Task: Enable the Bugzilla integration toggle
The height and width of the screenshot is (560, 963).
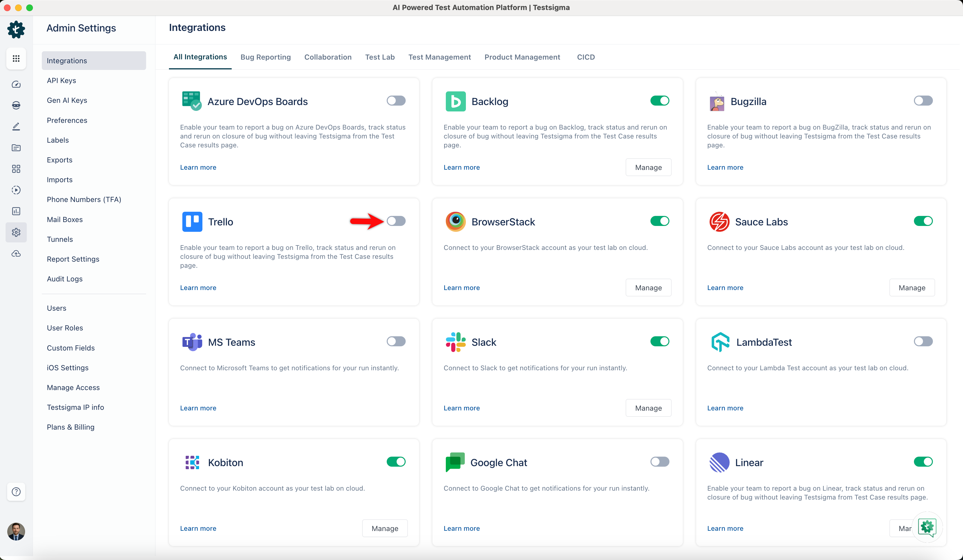Action: [x=923, y=101]
